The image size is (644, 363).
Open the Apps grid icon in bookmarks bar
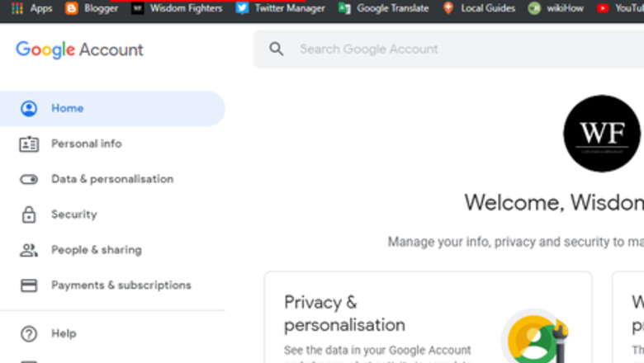click(17, 8)
